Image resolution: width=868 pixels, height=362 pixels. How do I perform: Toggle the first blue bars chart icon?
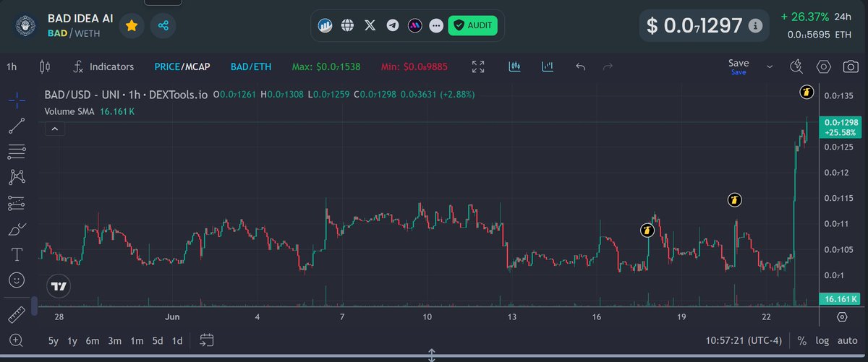(515, 66)
